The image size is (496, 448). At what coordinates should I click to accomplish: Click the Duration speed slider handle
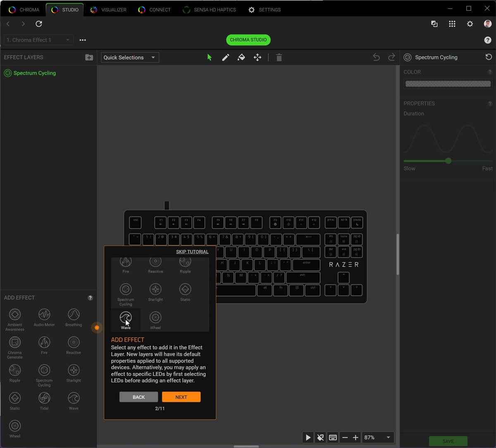point(448,161)
